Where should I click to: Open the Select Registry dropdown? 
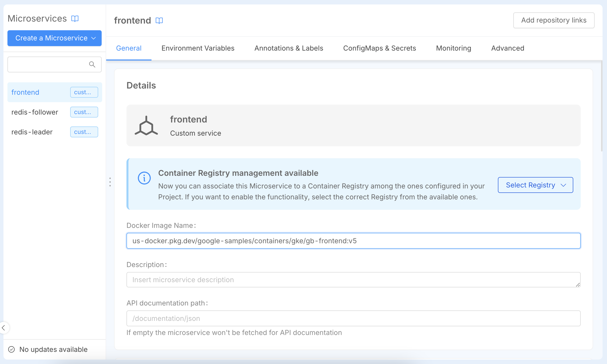click(x=535, y=185)
